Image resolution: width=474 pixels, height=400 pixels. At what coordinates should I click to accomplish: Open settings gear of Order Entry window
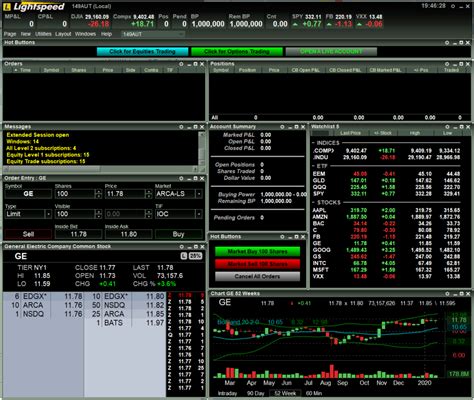click(181, 179)
